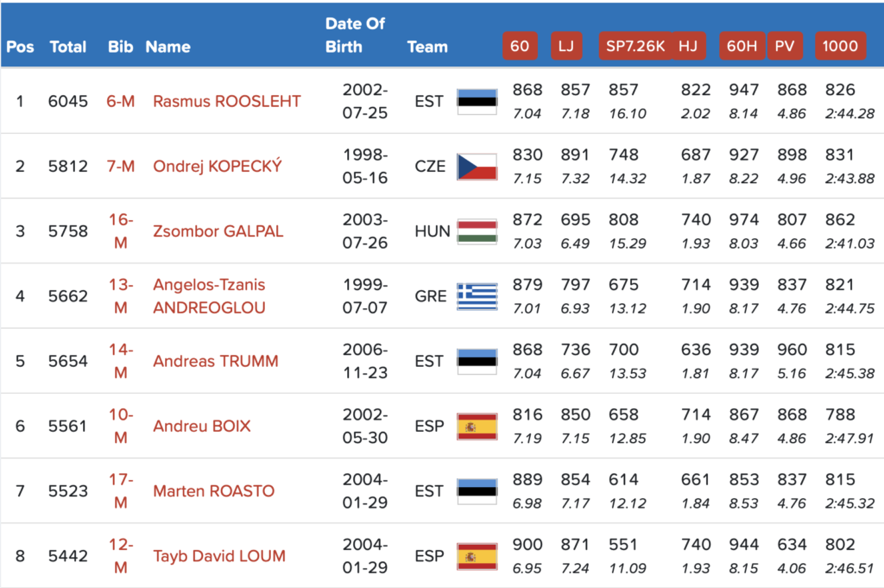This screenshot has height=588, width=884.
Task: Click the Total column header
Action: point(68,47)
